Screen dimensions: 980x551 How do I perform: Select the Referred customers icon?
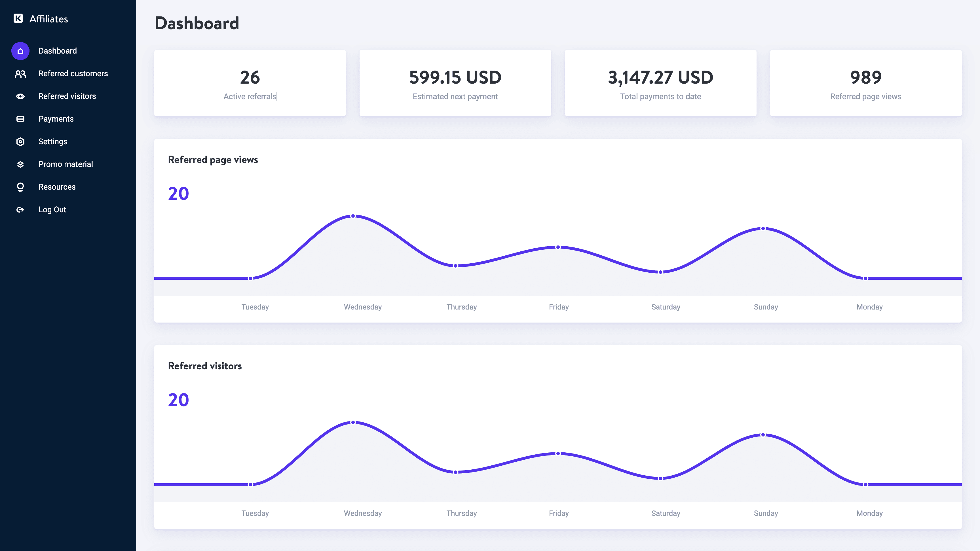click(x=20, y=73)
